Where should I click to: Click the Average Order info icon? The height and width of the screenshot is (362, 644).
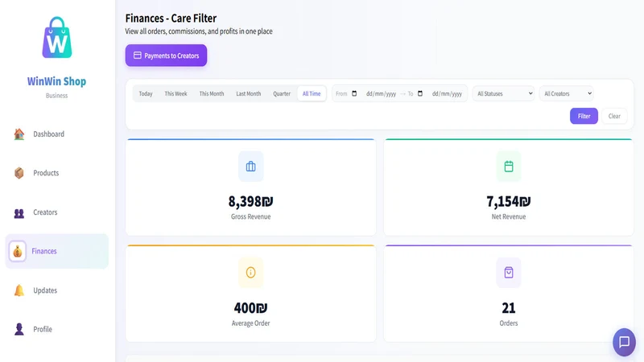point(250,273)
